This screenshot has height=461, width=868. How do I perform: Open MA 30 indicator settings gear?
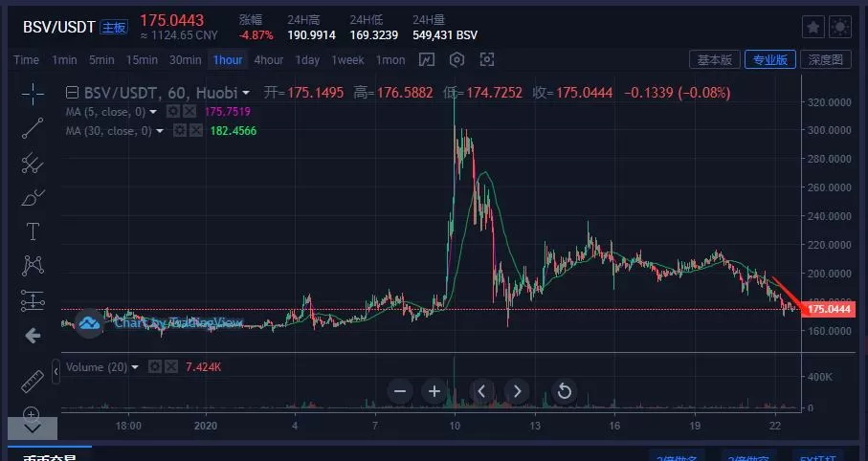tap(179, 131)
